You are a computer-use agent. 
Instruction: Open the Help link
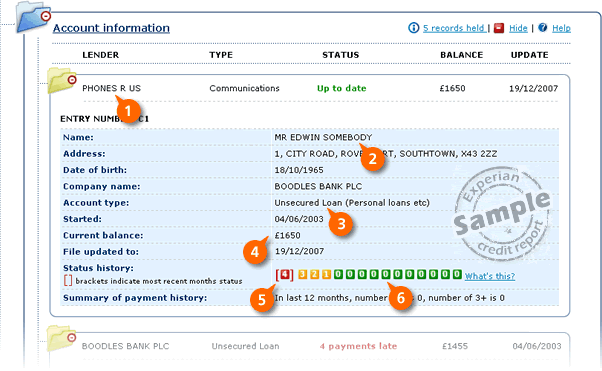click(x=561, y=28)
